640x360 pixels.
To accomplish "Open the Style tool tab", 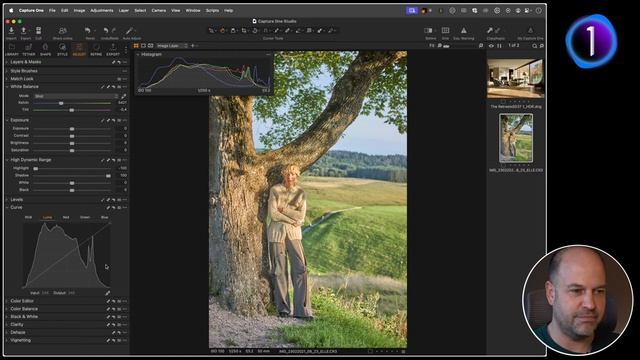I will tap(62, 49).
